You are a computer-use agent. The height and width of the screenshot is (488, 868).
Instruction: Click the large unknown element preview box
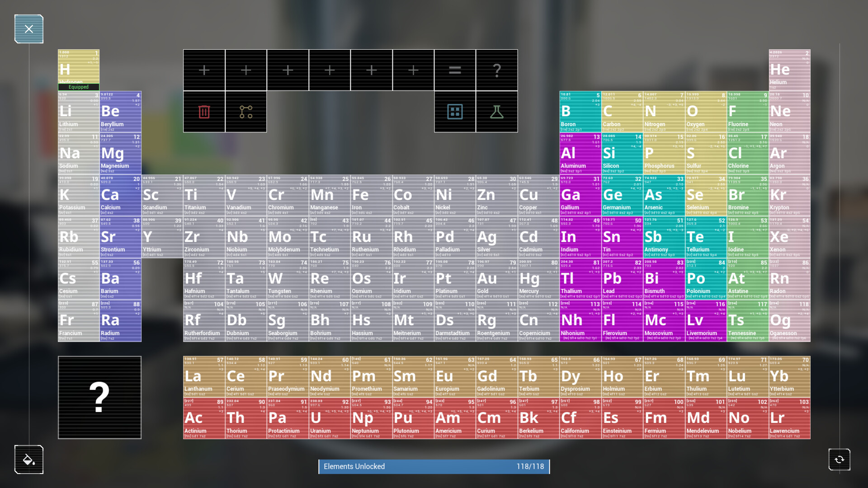(x=99, y=397)
